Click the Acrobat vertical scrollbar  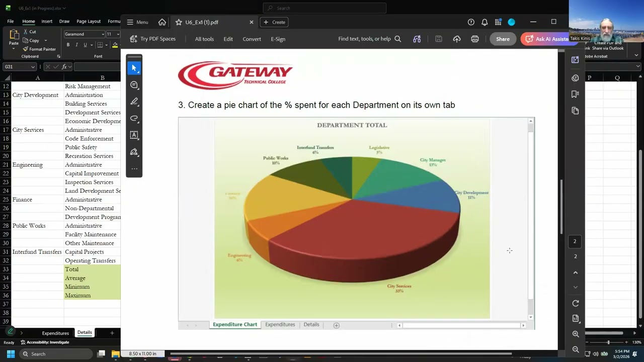(562, 206)
